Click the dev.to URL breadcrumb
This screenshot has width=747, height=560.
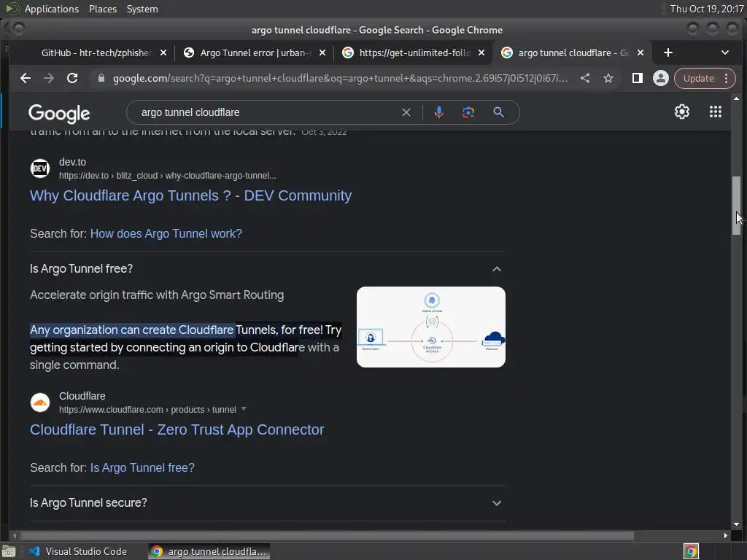click(167, 176)
